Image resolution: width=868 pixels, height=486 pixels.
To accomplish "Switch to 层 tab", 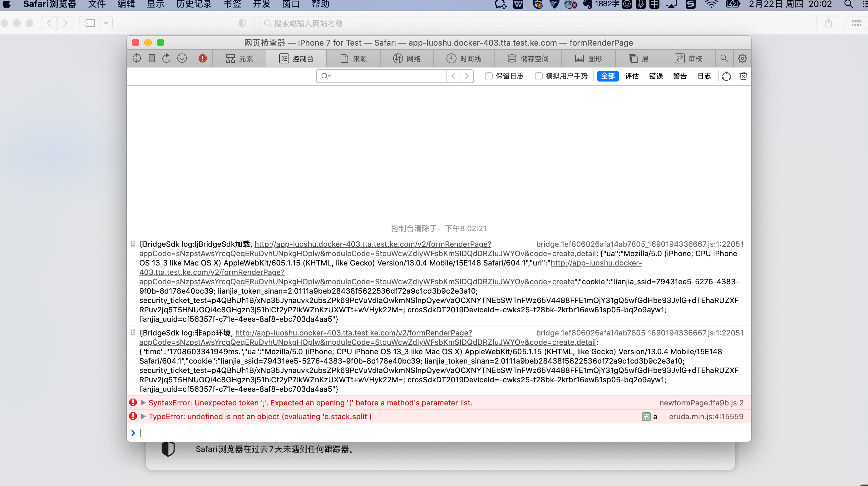I will coord(639,59).
